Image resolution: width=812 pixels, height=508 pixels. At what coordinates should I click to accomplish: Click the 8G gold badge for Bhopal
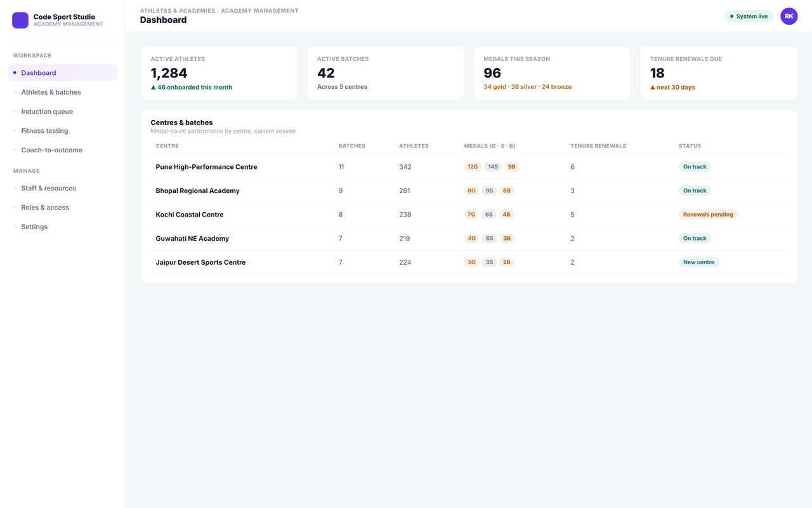click(471, 190)
